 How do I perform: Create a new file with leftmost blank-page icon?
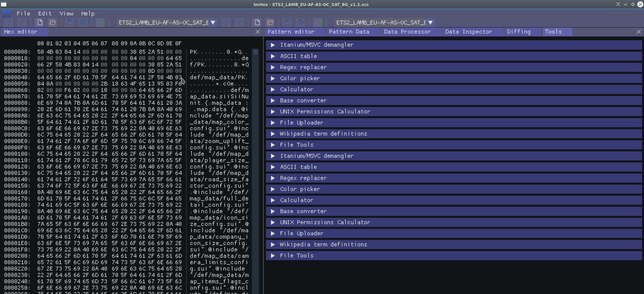click(40, 22)
